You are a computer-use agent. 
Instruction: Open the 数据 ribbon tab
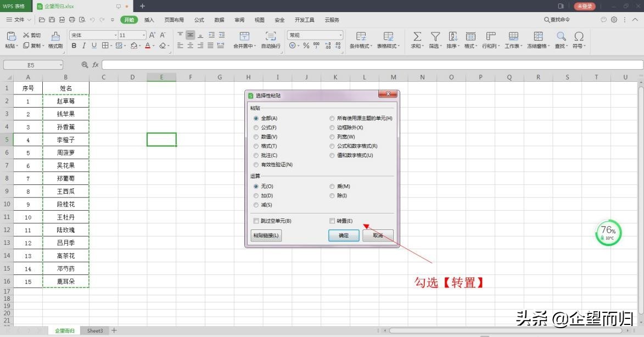[219, 20]
